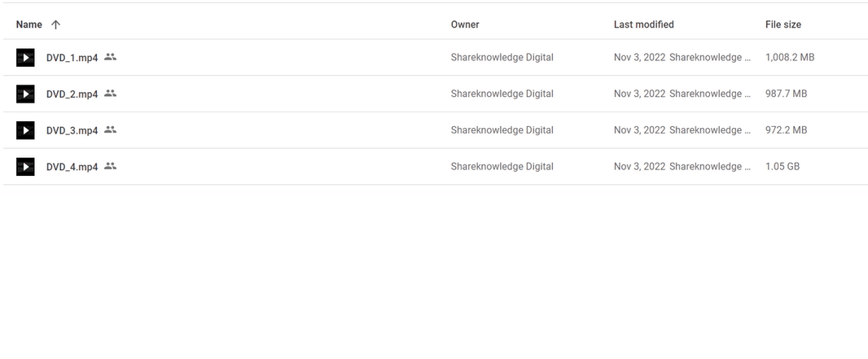
Task: Click the Owner column header
Action: 465,24
